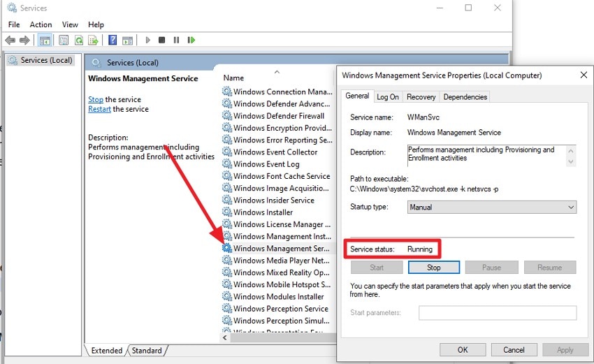Select Windows Perception Simul... row
Screen dimensions: 594x364
click(x=277, y=321)
